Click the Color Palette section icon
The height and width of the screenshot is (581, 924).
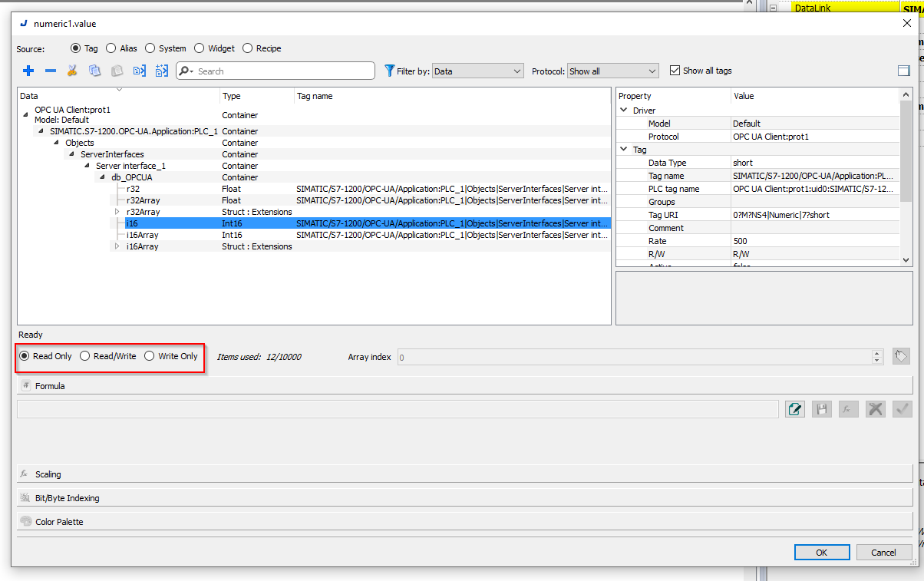click(25, 521)
